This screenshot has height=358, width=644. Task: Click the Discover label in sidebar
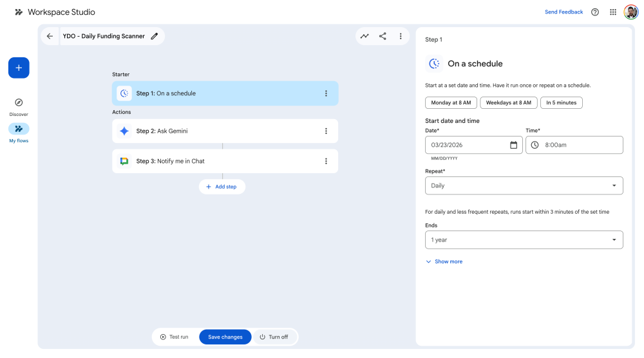tap(19, 115)
